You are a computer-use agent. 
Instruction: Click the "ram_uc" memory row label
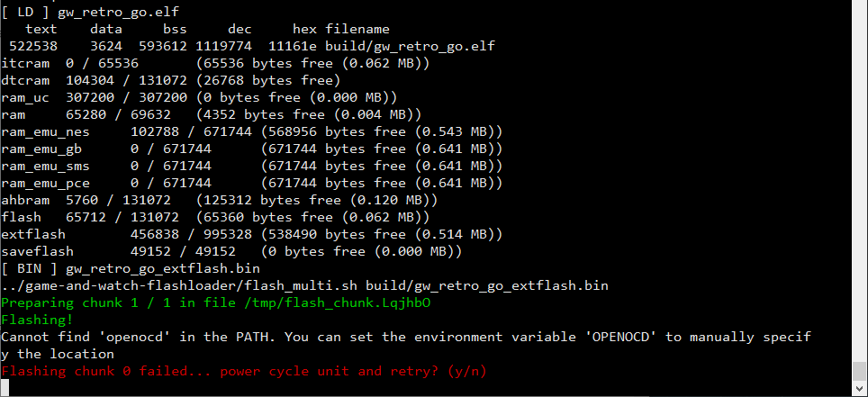(25, 97)
